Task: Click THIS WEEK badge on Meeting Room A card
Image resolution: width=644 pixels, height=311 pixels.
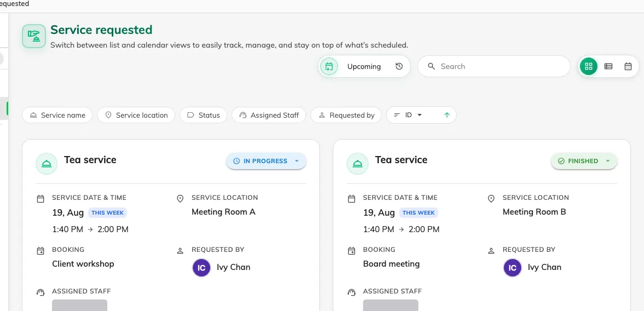Action: (x=107, y=213)
